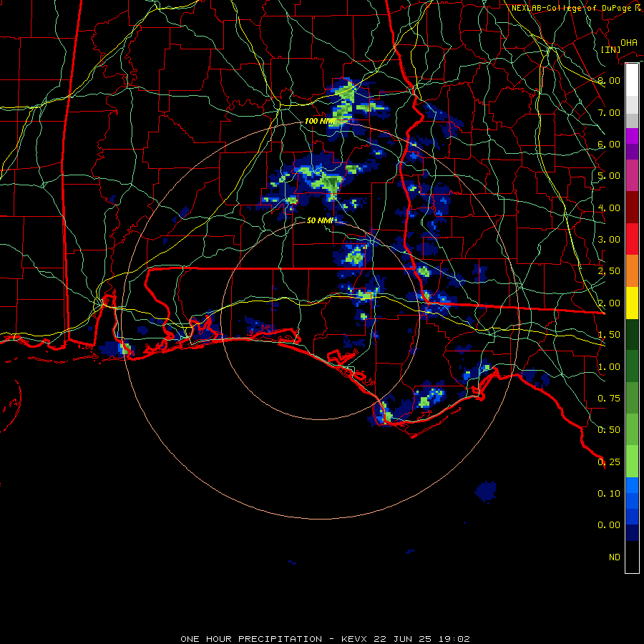Viewport: 644px width, 644px height.
Task: Click the 2.50 legend value
Action: click(x=608, y=271)
